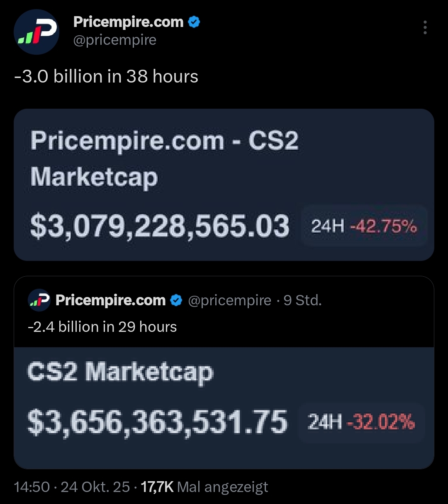
Task: Open the three-dot more options menu
Action: pyautogui.click(x=425, y=27)
